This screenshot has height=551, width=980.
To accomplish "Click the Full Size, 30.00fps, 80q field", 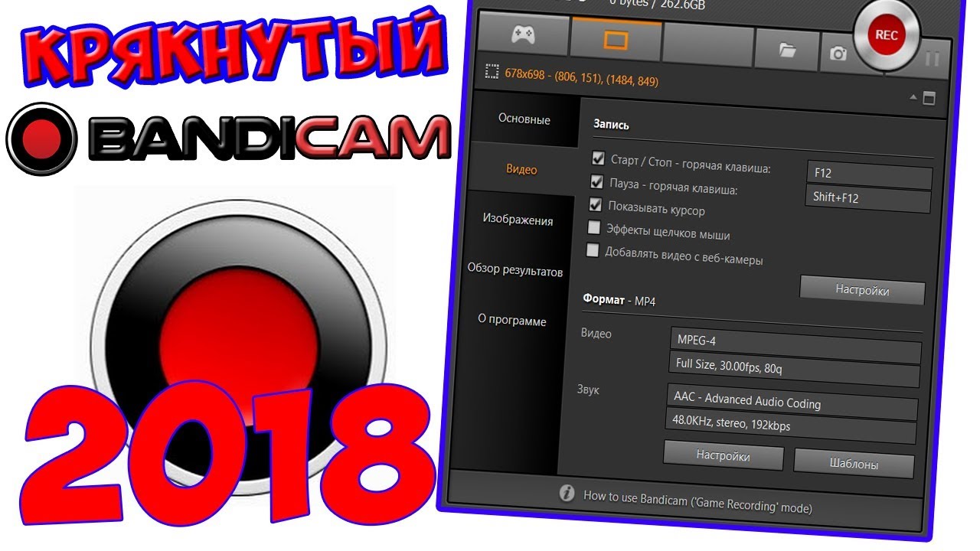I will 794,370.
